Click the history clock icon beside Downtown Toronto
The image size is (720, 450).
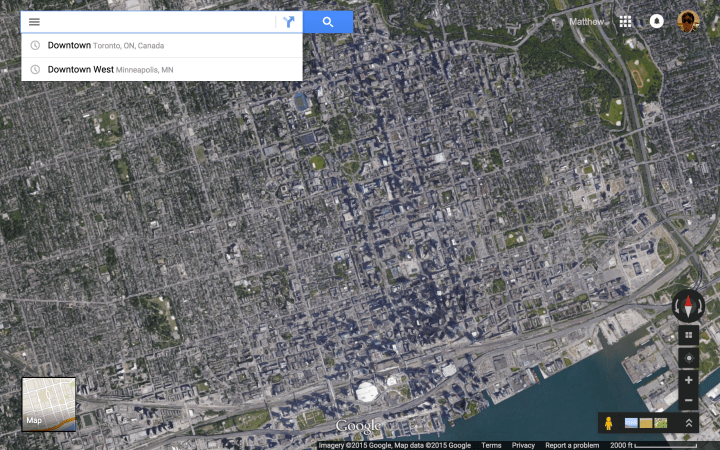35,45
